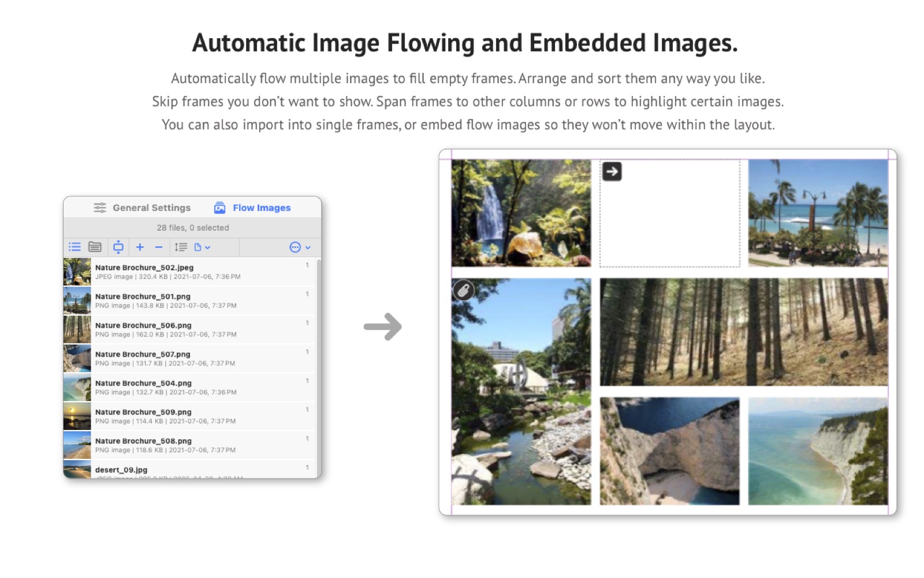Select desert_09.jpg file row
This screenshot has height=578, width=924.
189,469
